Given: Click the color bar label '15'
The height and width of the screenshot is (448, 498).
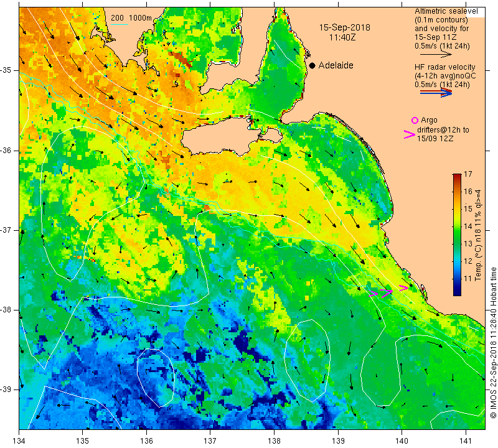Looking at the screenshot, I should tap(468, 209).
